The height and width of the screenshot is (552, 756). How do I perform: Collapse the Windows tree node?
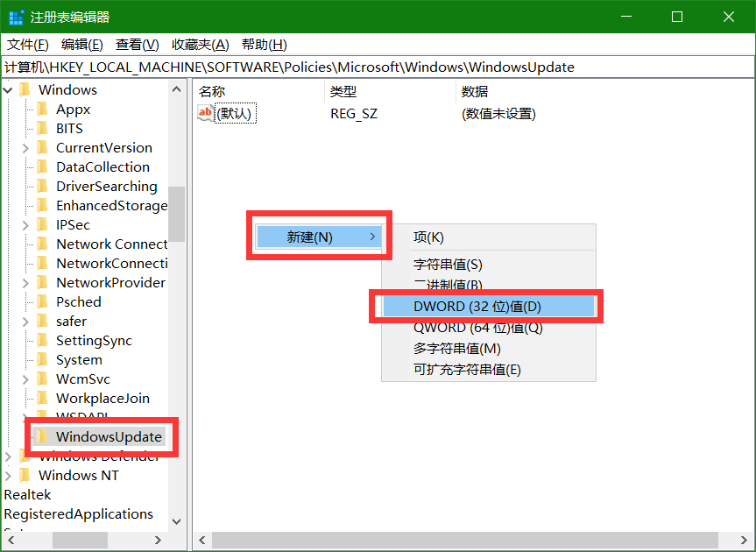click(x=8, y=89)
